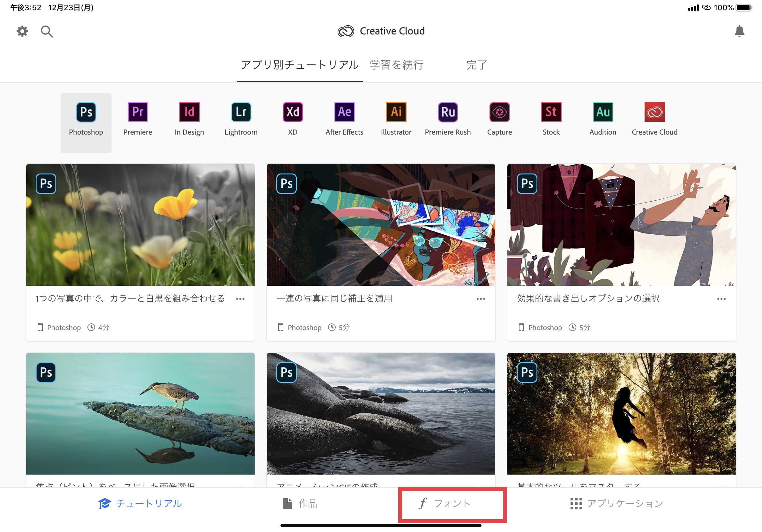Switch to the 完了 tab
762x532 pixels.
pyautogui.click(x=477, y=65)
